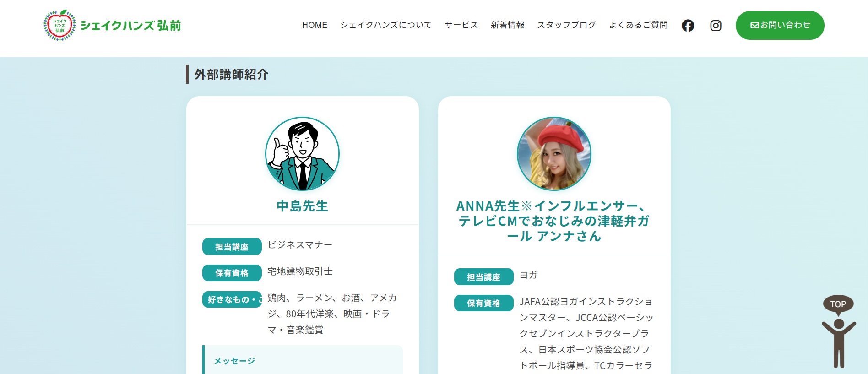
Task: Click the ビジネスマナー course text
Action: (300, 245)
